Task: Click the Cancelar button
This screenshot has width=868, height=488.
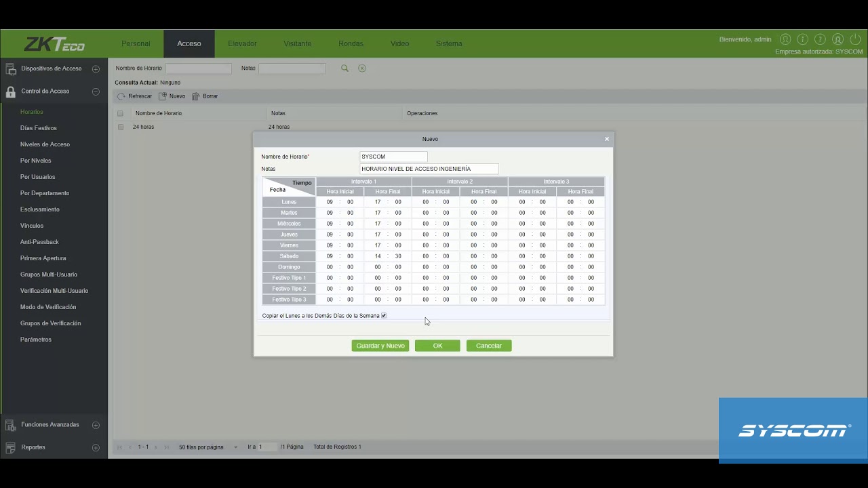Action: coord(489,346)
